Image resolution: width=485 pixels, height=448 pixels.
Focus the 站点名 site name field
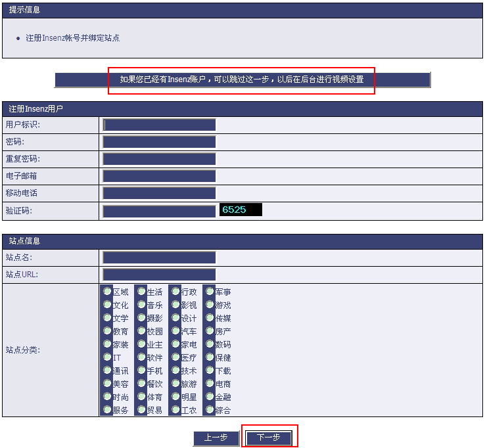[x=159, y=258]
